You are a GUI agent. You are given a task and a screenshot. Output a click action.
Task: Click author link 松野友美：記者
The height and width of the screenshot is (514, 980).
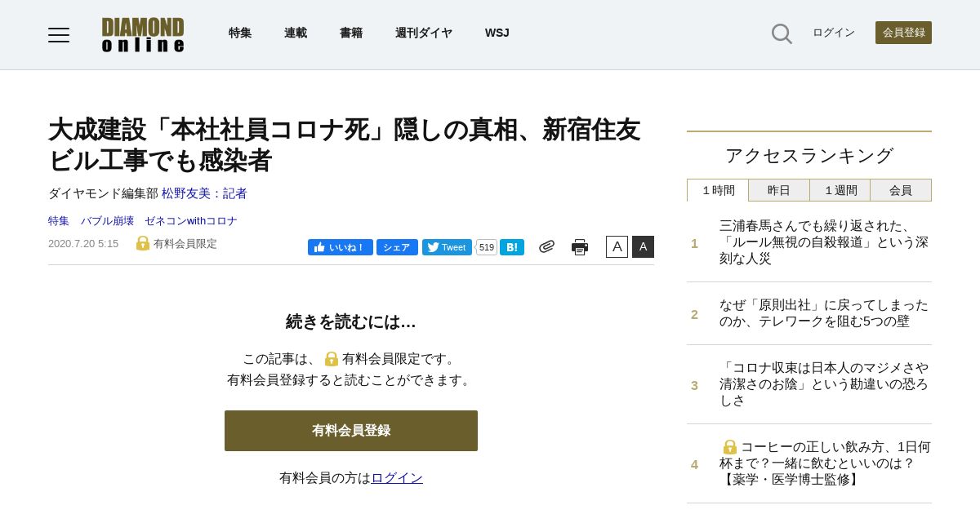coord(204,193)
